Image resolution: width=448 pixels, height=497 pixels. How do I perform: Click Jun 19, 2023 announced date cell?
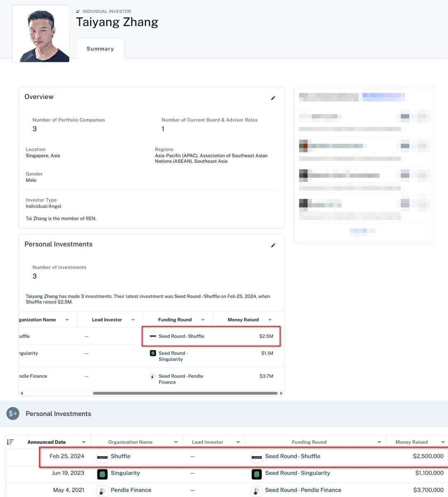68,473
